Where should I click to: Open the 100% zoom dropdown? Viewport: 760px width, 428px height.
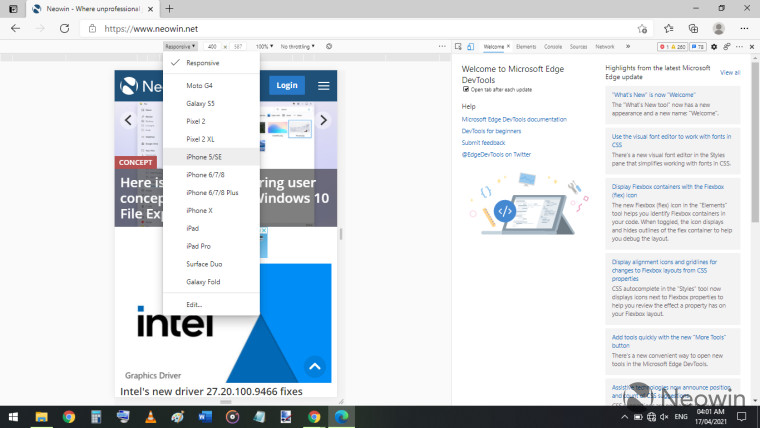pos(264,47)
